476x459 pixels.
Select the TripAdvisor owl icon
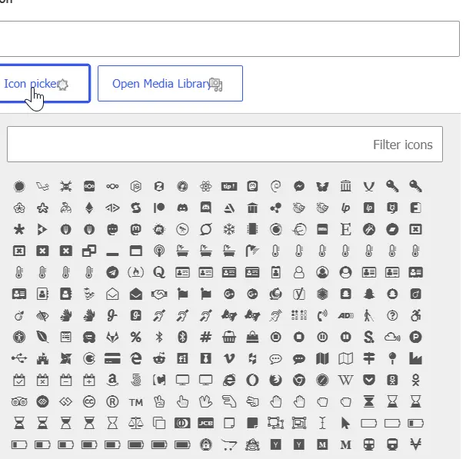click(x=19, y=401)
